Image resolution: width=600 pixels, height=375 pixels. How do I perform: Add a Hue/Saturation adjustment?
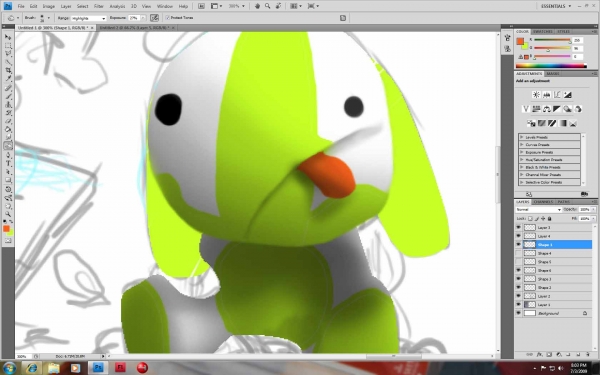point(536,109)
